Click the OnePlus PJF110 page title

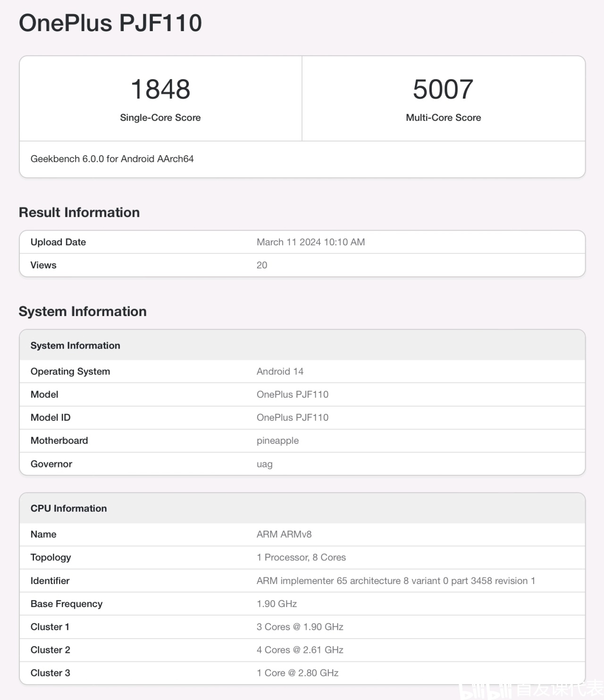tap(110, 23)
